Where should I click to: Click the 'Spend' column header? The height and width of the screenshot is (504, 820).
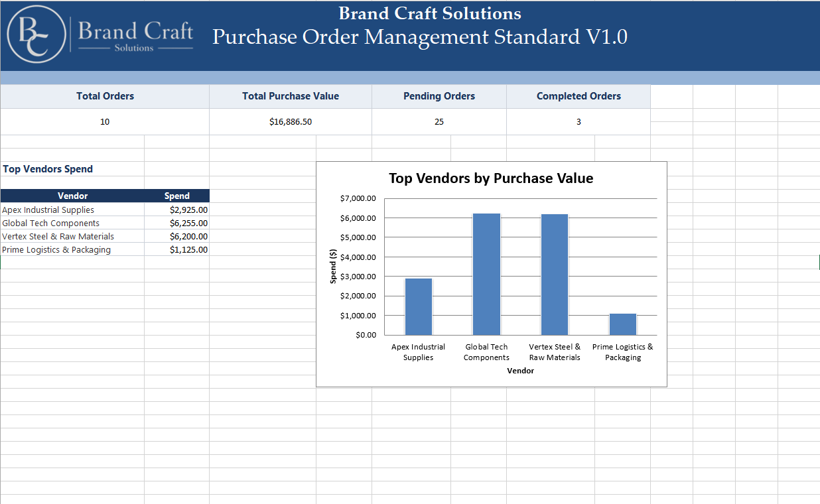(177, 196)
